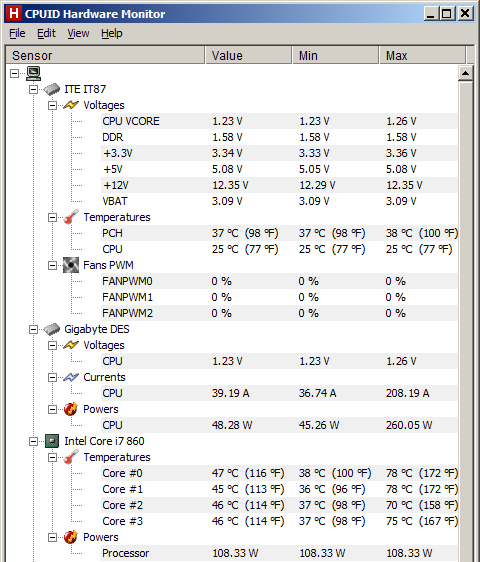
Task: Select the +12V row
Action: [279, 185]
